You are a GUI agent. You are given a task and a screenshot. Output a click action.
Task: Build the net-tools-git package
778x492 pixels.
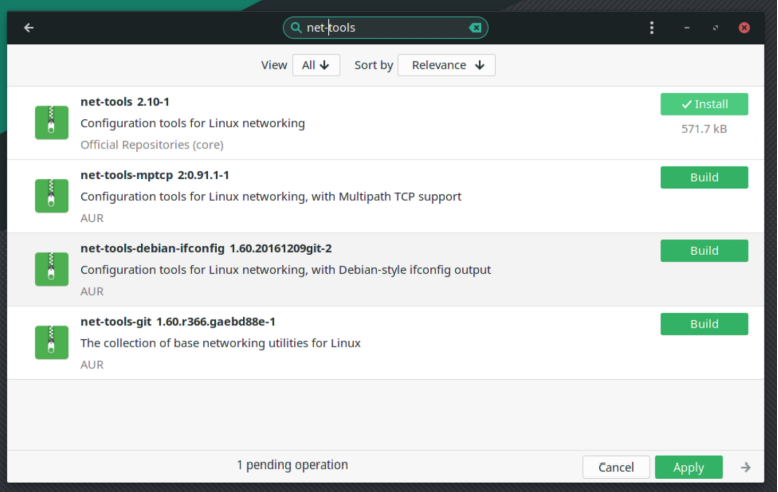click(x=704, y=324)
